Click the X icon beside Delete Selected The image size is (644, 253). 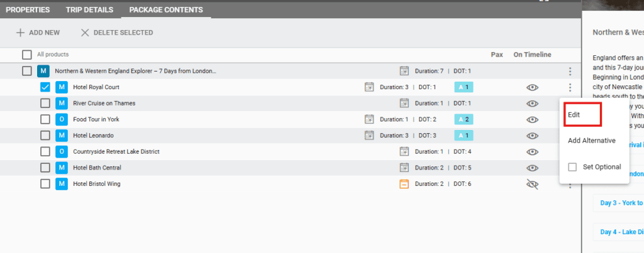85,33
